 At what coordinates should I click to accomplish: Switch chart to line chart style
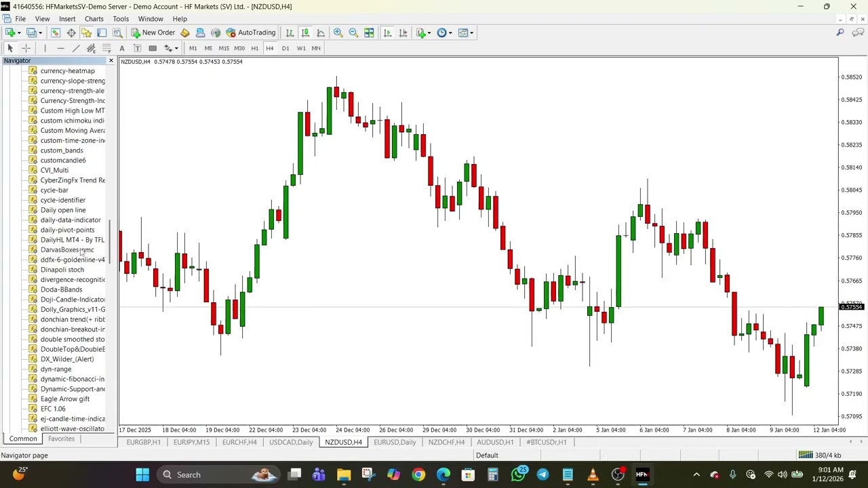click(x=321, y=33)
